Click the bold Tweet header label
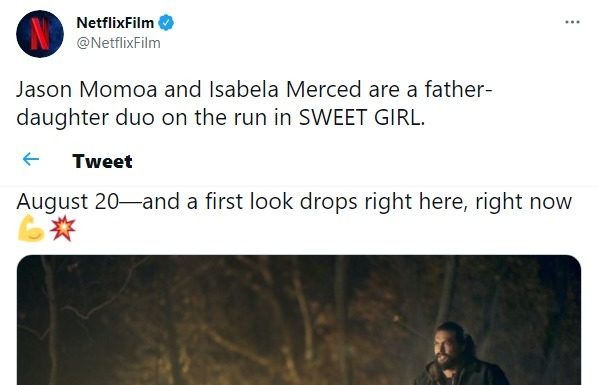Screen dimensions: 598x385 (102, 161)
